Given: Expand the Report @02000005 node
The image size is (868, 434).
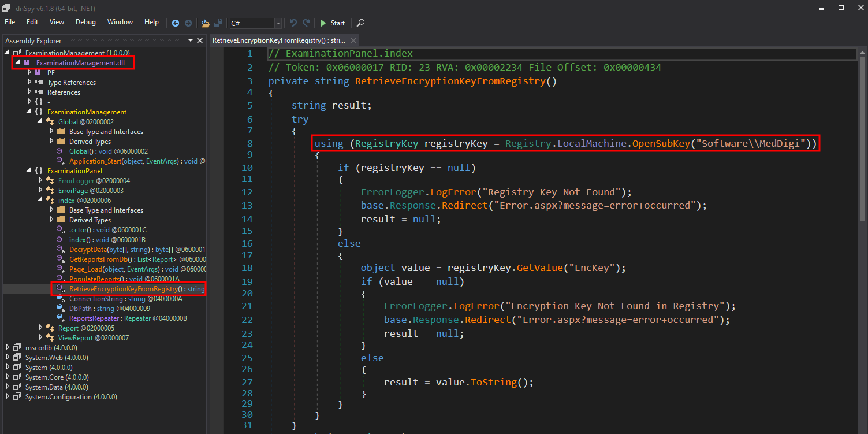Looking at the screenshot, I should (40, 328).
